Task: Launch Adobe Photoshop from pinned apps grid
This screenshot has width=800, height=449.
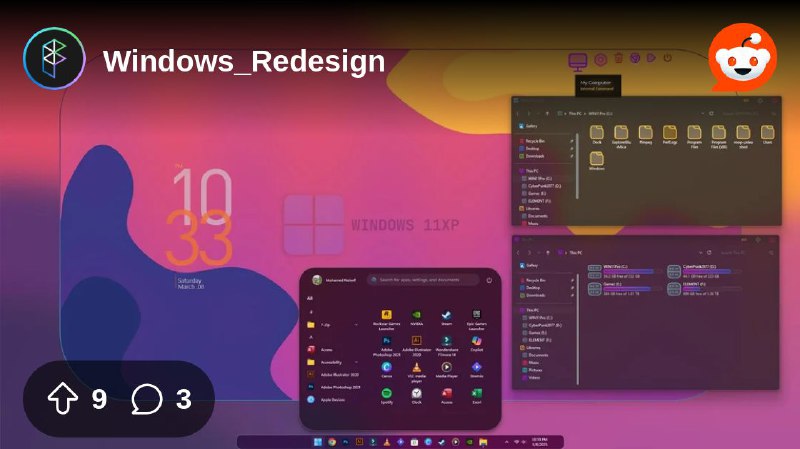Action: [x=386, y=346]
